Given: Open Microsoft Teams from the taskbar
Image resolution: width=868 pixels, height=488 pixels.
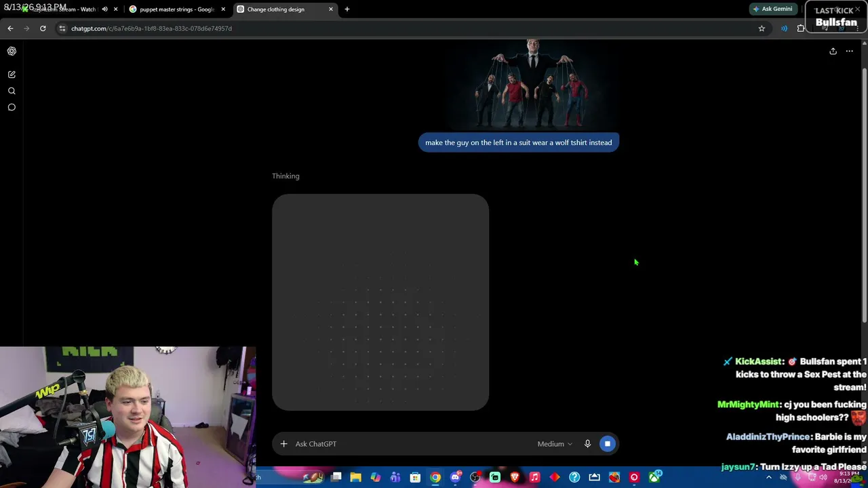Looking at the screenshot, I should (395, 478).
